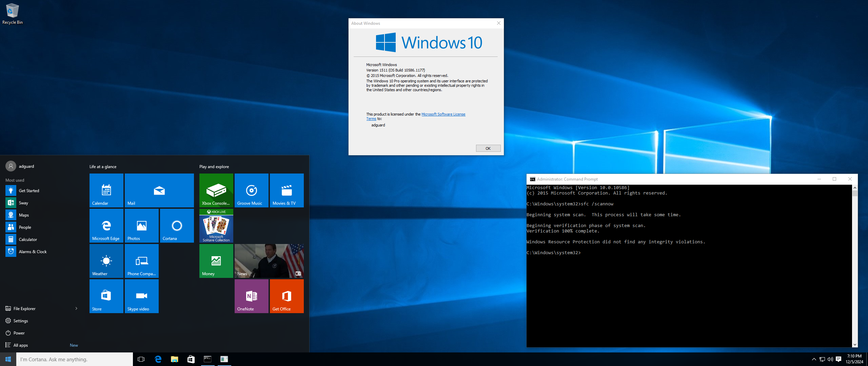Open the News live tile

point(269,261)
